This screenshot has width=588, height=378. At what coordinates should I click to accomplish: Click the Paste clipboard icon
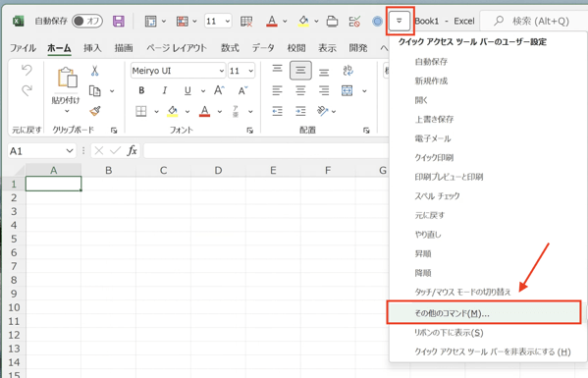click(x=67, y=78)
